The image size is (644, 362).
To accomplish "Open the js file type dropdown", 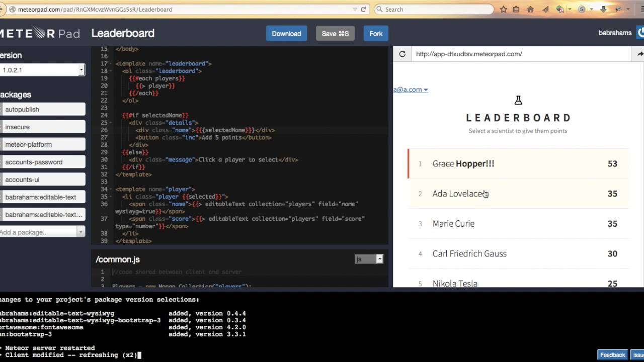I will (x=369, y=259).
